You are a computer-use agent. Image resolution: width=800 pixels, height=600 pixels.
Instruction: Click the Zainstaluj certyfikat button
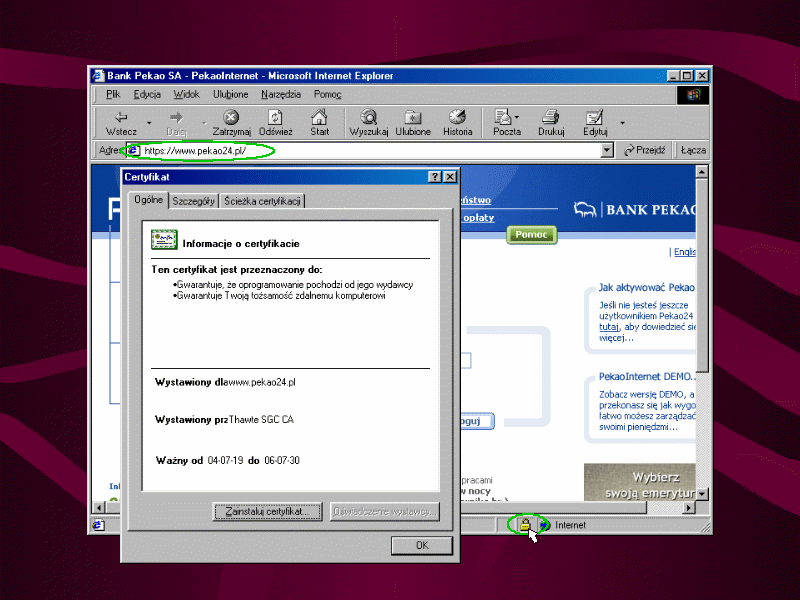click(267, 511)
